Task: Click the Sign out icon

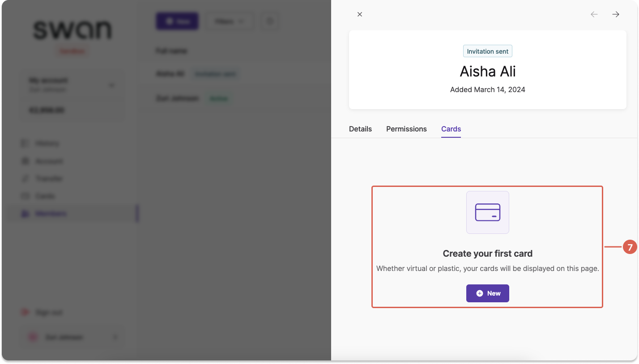Action: click(25, 313)
